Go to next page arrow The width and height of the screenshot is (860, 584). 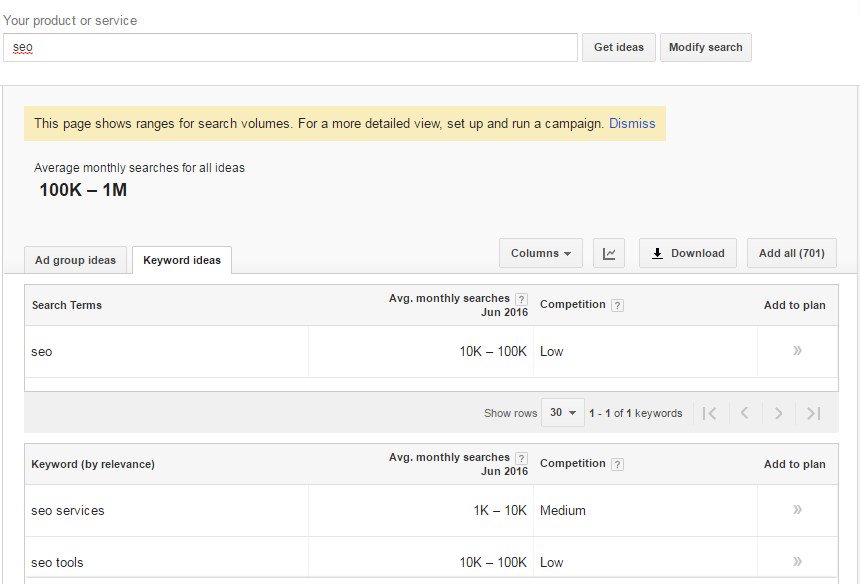pos(778,413)
